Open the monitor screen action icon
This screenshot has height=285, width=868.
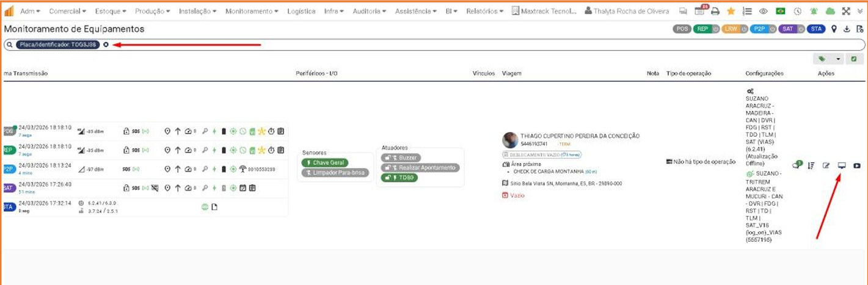point(842,165)
